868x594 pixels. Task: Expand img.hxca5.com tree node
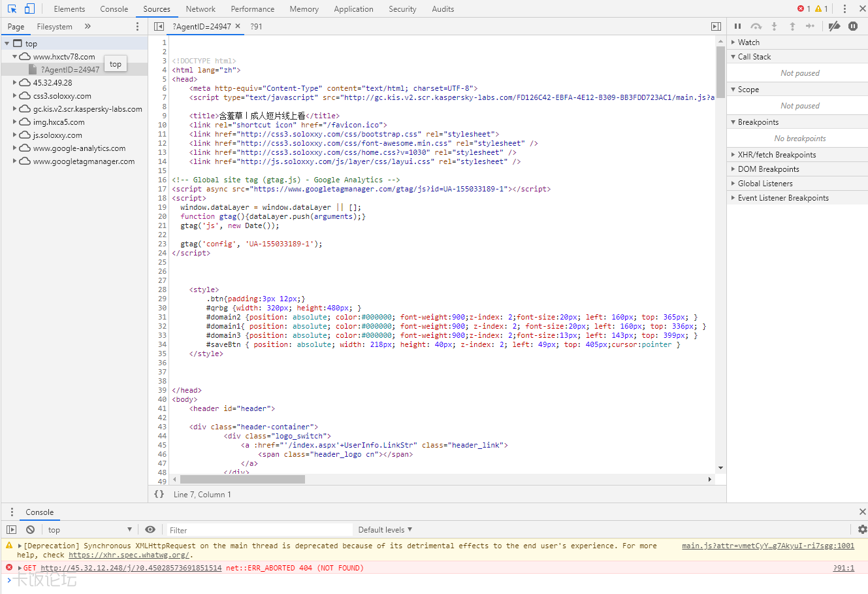click(x=14, y=122)
